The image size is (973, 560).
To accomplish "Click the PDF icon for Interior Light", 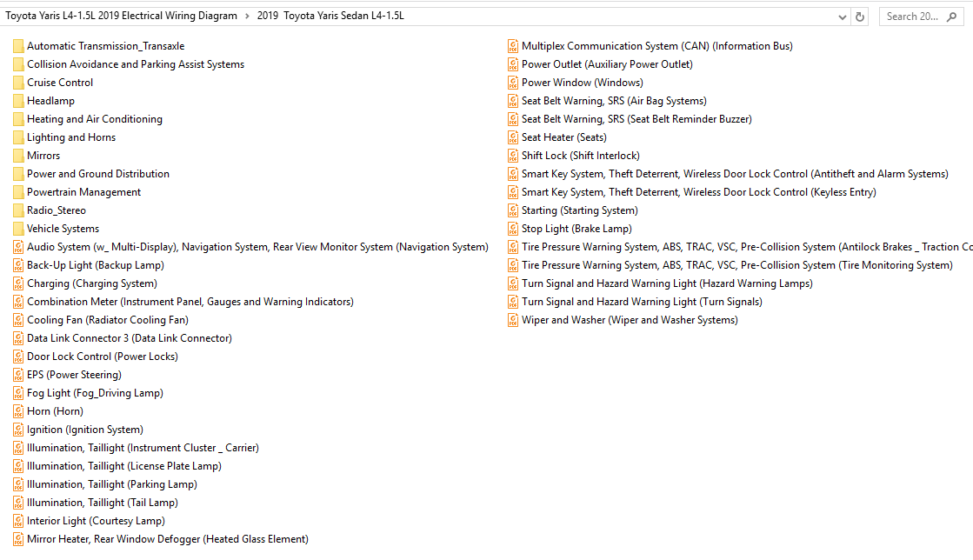I will click(18, 521).
